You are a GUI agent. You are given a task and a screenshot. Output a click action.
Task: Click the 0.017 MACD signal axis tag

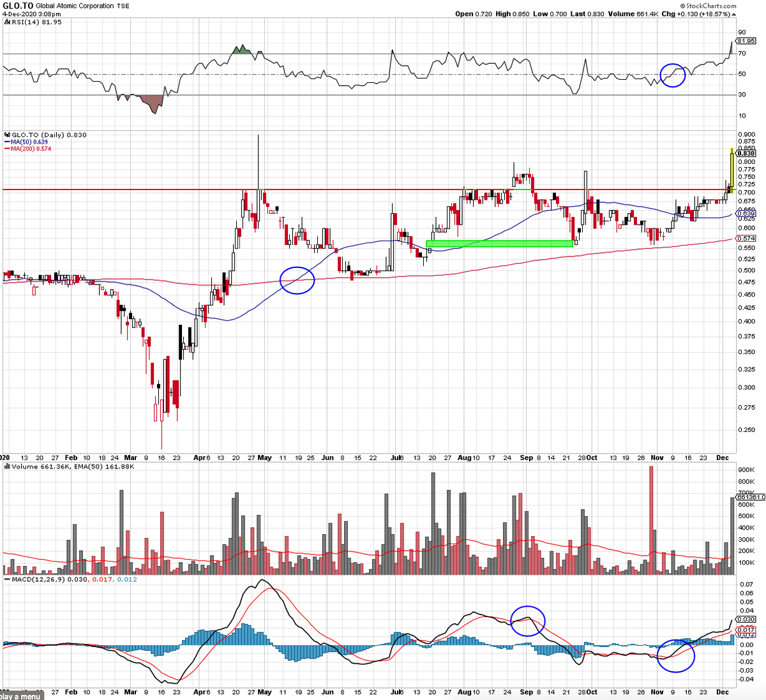746,630
